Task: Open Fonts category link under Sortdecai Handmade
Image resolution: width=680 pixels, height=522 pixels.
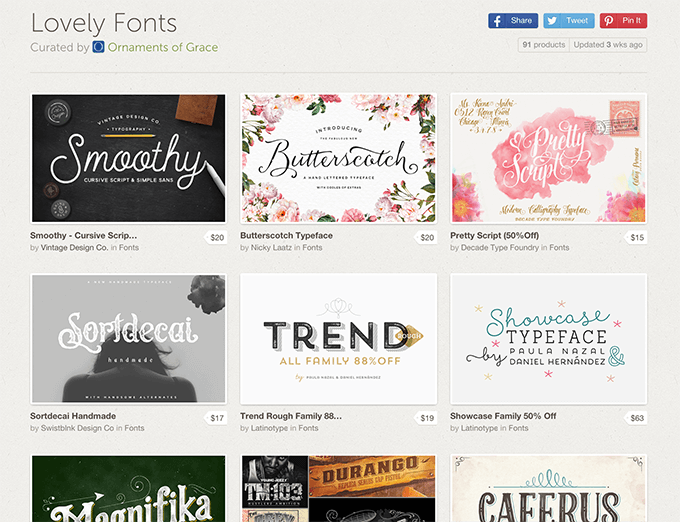Action: pyautogui.click(x=134, y=428)
